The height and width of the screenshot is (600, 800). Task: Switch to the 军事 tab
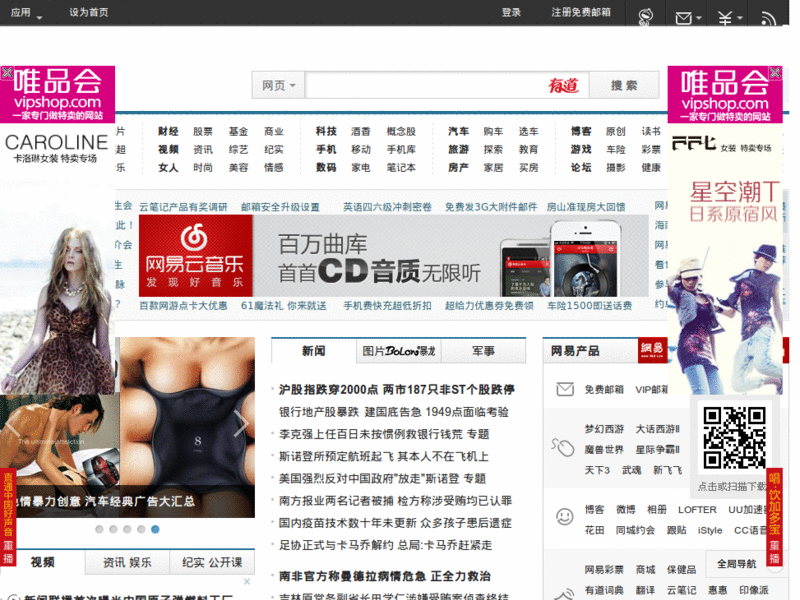(x=483, y=351)
